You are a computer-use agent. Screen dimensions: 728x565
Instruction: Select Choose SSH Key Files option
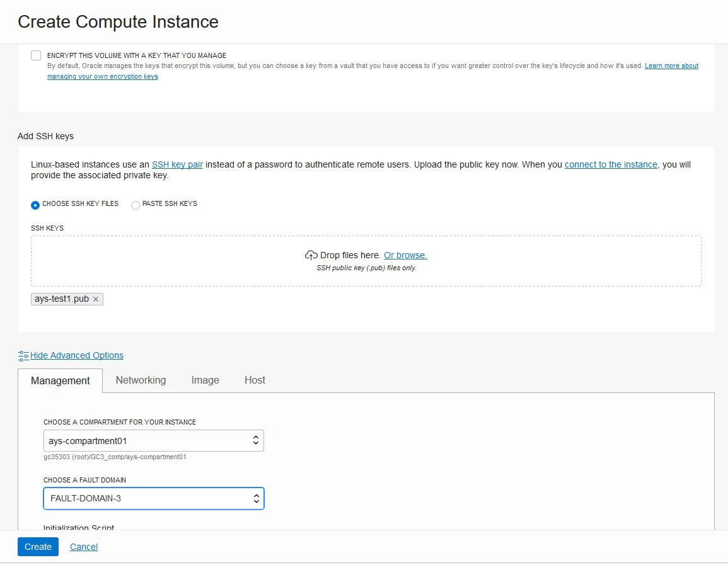pyautogui.click(x=35, y=205)
